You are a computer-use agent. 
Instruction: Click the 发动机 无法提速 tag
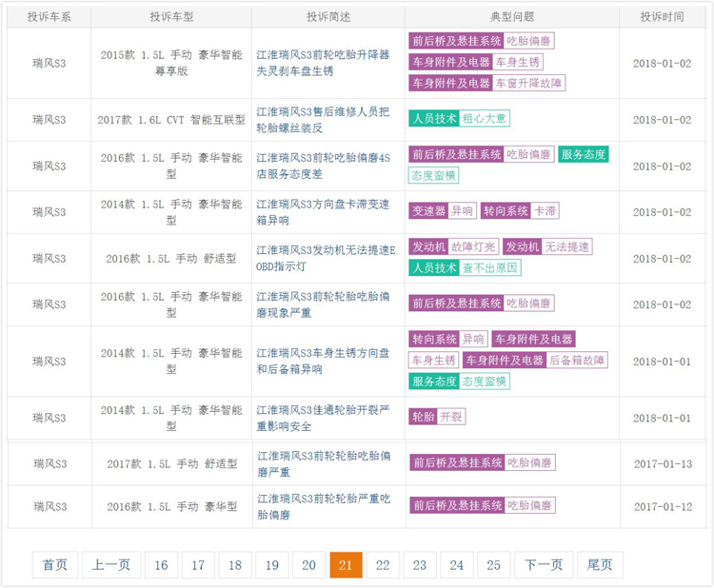point(547,246)
